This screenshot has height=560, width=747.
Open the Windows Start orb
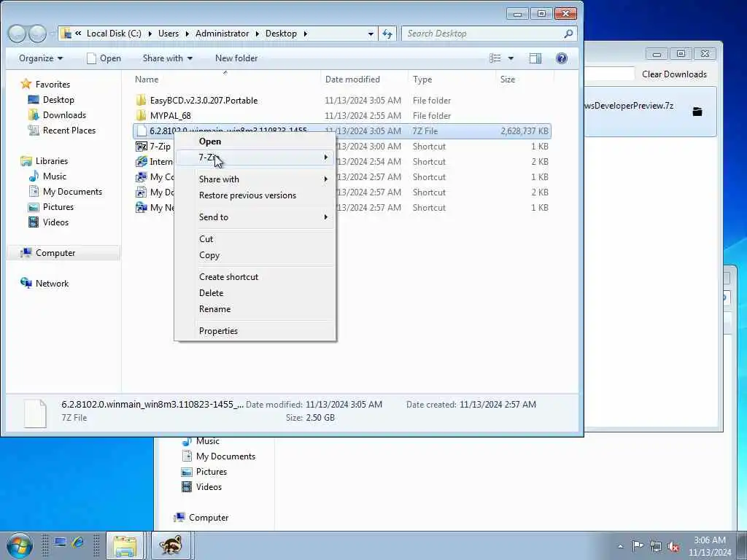pyautogui.click(x=20, y=545)
